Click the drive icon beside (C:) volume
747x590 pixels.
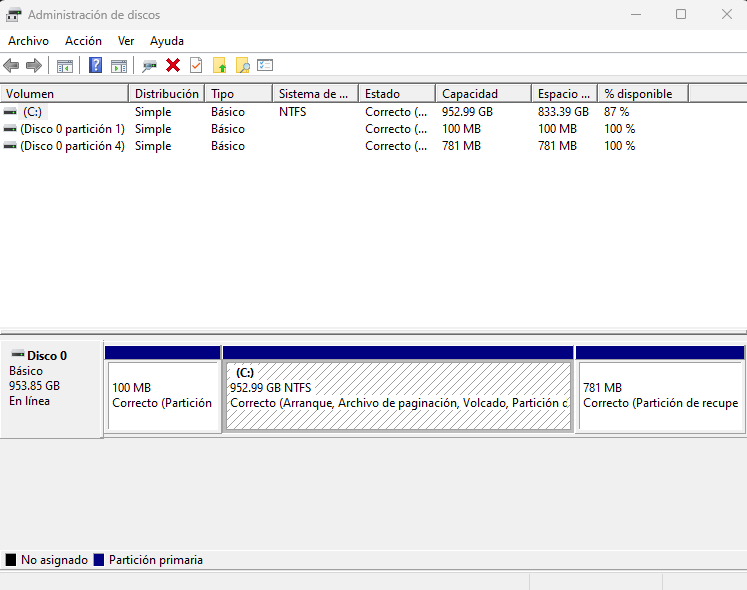point(10,112)
